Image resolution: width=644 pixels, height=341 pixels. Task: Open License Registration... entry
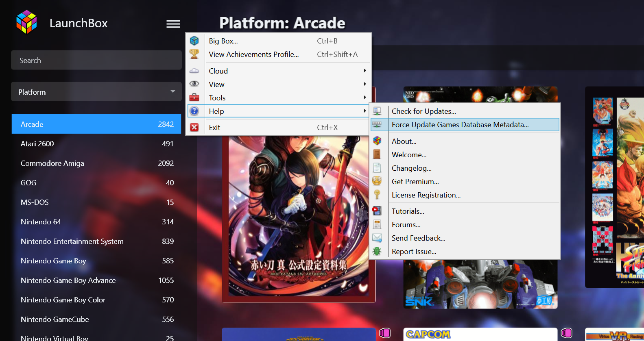pos(465,195)
